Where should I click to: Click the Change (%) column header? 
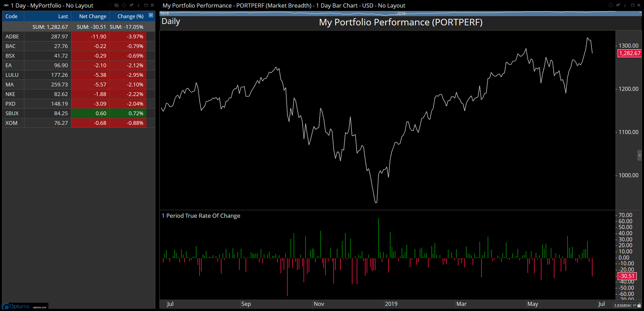[x=130, y=16]
